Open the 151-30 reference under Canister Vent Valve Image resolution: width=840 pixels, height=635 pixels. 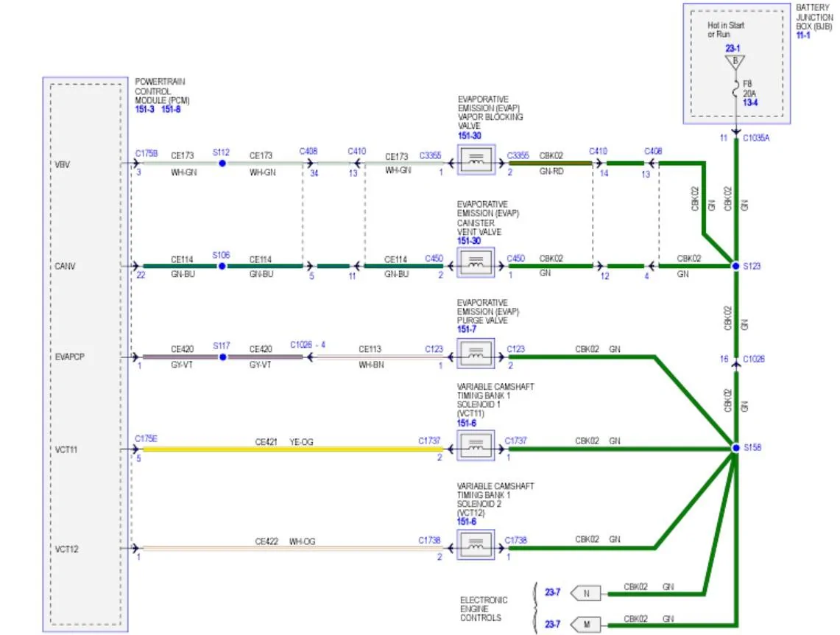(x=469, y=241)
